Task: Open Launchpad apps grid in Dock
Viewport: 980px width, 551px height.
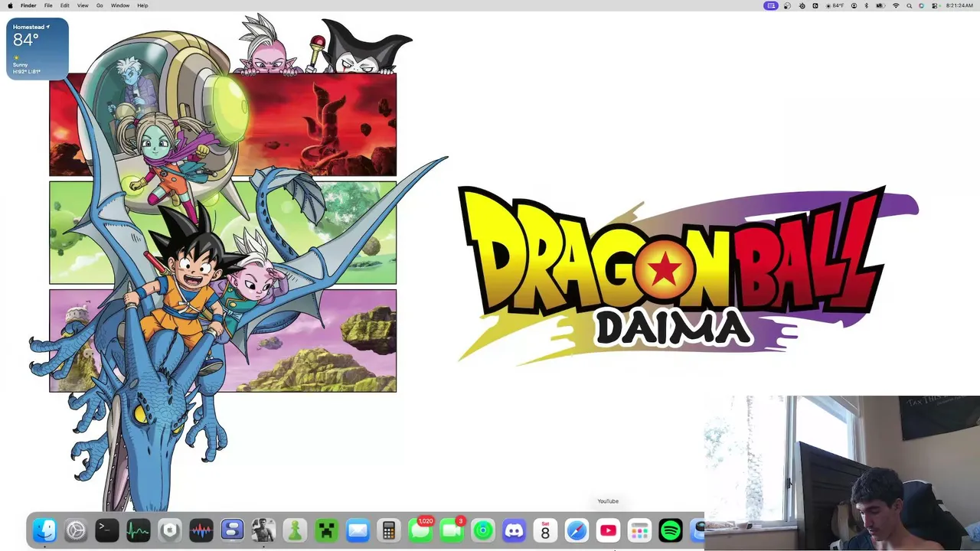Action: pos(639,530)
